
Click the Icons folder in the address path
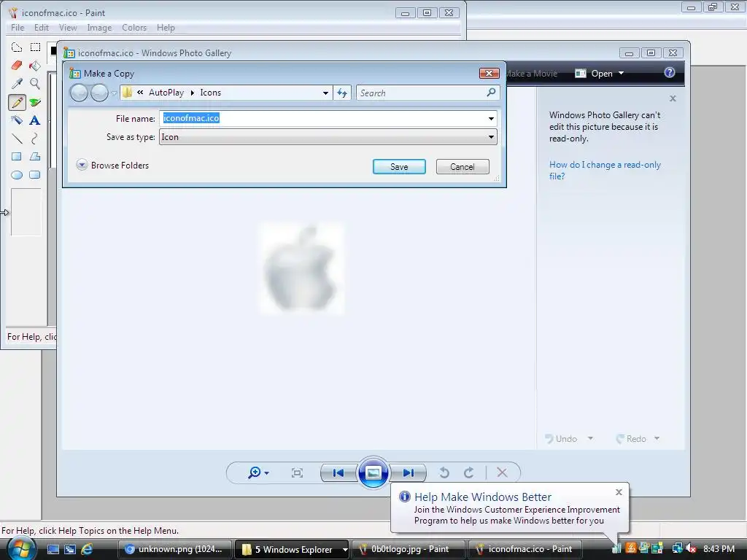tap(211, 93)
